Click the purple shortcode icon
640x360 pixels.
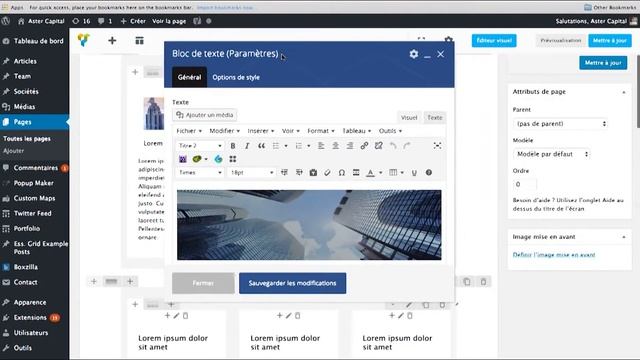pos(182,159)
